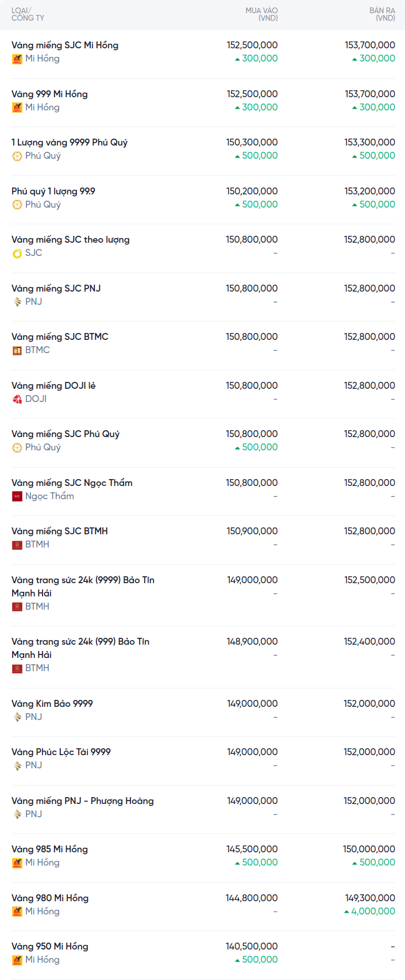This screenshot has height=980, width=405.
Task: Open Vàng miếng PNJ - Phượng Hoàng entry
Action: point(83,801)
